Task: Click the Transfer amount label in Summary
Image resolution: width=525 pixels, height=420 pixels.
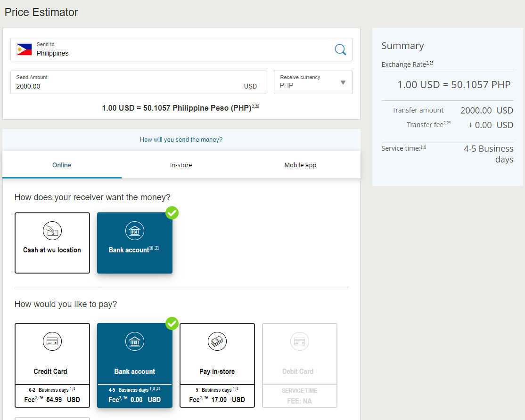Action: (418, 110)
